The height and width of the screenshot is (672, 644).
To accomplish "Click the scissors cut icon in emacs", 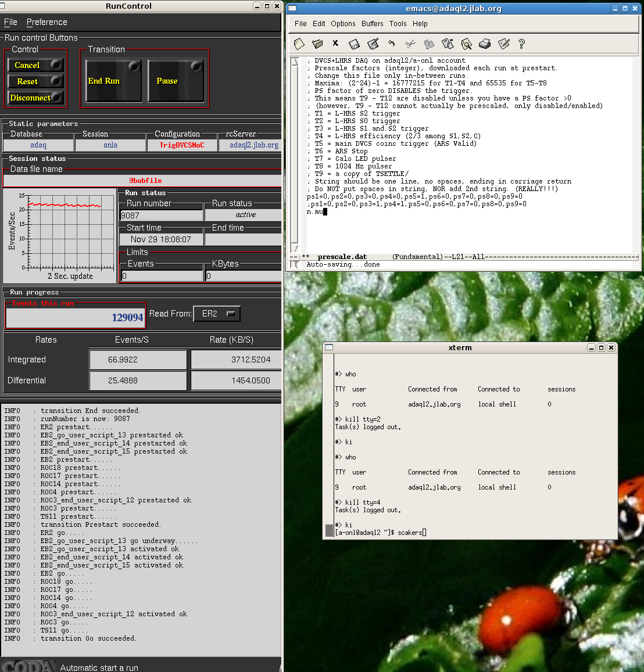I will coord(410,44).
